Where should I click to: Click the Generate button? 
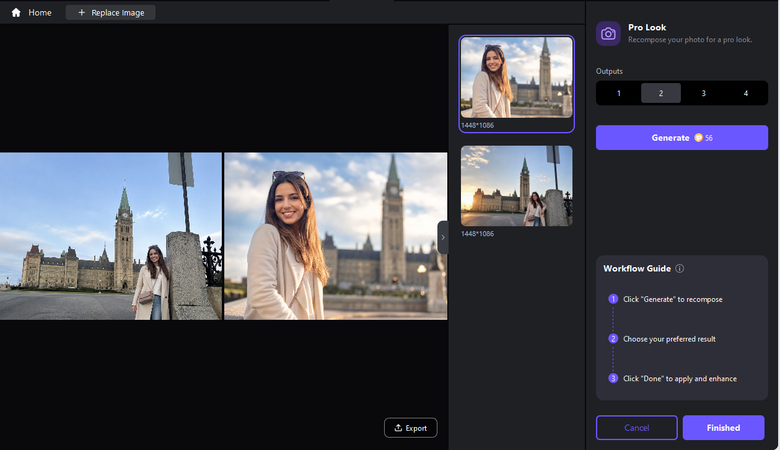tap(682, 138)
